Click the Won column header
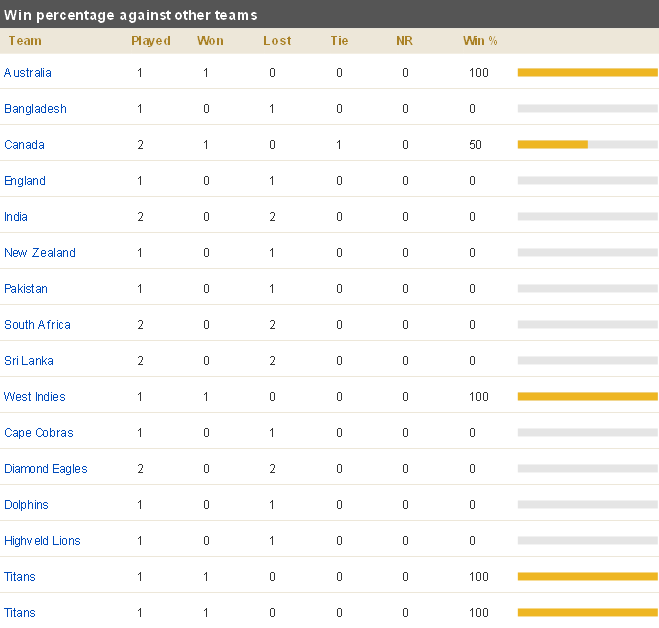The image size is (659, 628). 210,41
